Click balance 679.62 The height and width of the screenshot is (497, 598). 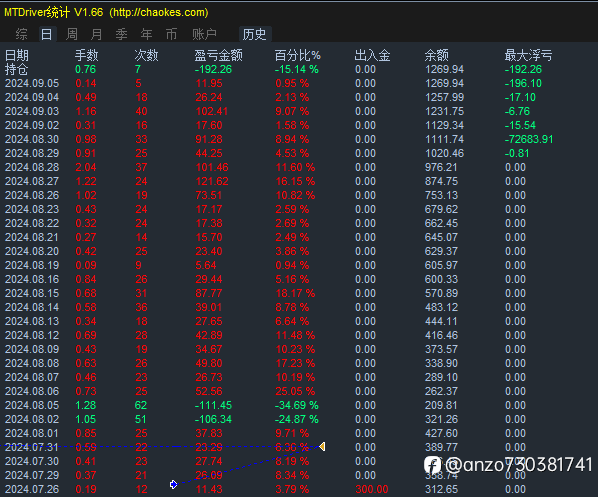pos(441,209)
